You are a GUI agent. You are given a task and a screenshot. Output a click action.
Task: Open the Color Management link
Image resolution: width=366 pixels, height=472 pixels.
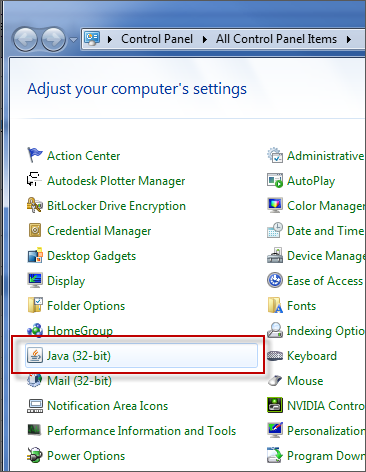[326, 206]
